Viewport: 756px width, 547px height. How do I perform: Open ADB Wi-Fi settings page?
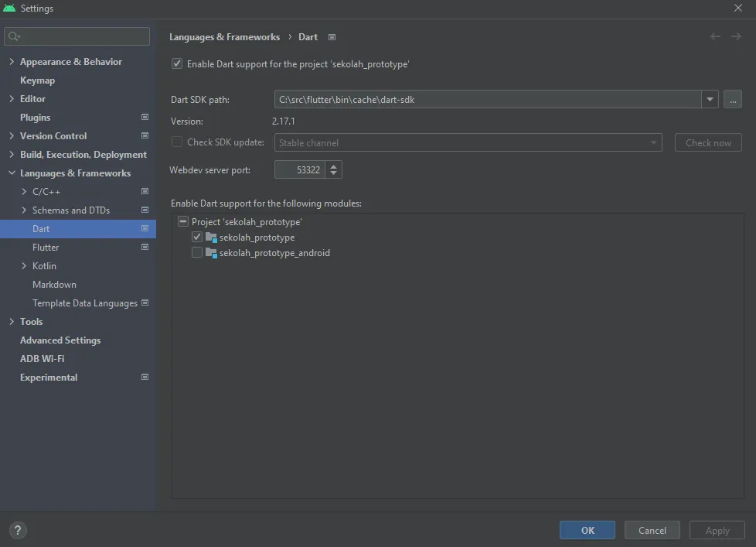(x=42, y=358)
